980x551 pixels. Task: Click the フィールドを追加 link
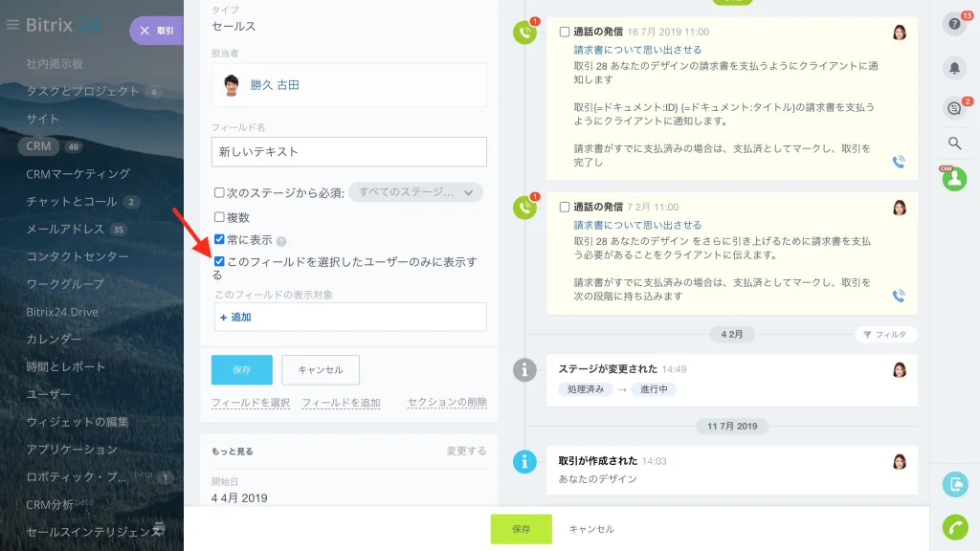coord(342,403)
